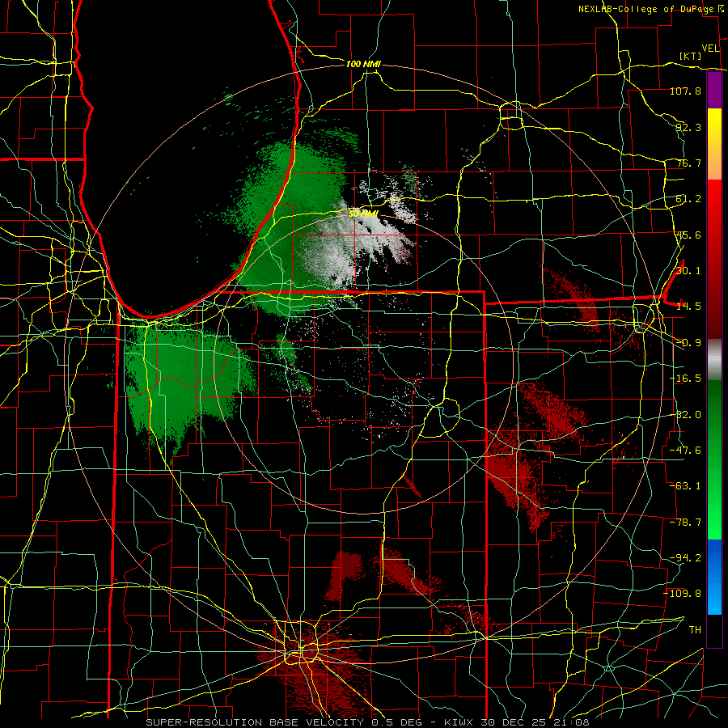Viewport: 728px width, 728px height.
Task: Click the 100 NMI range ring label
Action: tap(363, 64)
